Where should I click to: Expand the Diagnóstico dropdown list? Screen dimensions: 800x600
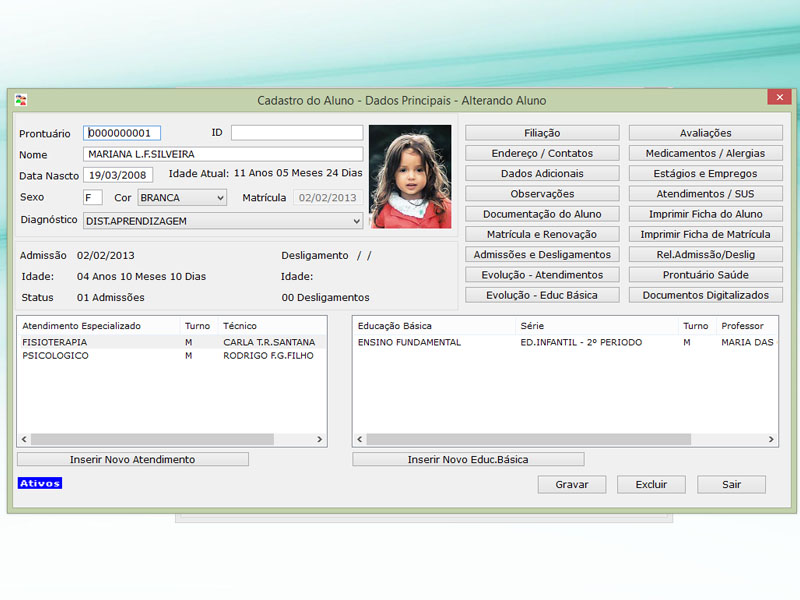coord(357,221)
